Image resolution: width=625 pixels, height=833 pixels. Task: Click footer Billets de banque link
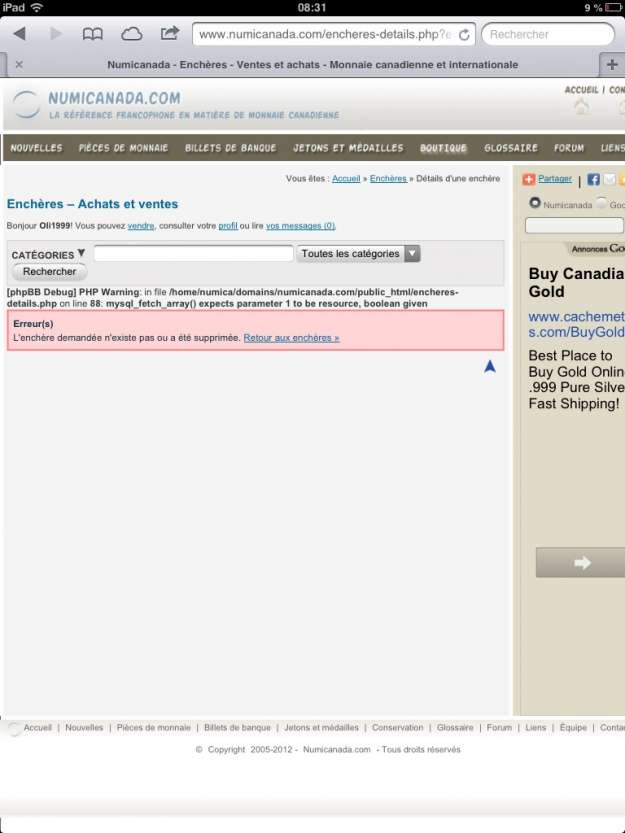click(237, 727)
